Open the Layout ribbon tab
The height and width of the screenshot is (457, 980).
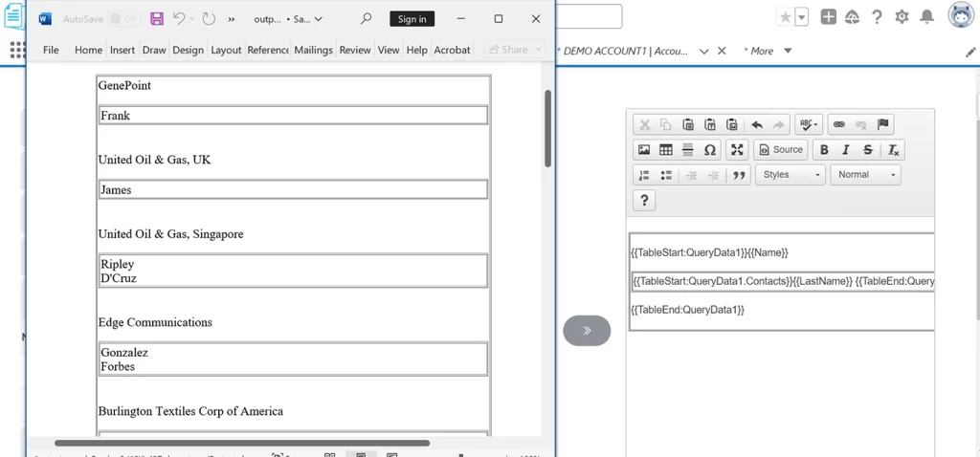click(226, 50)
